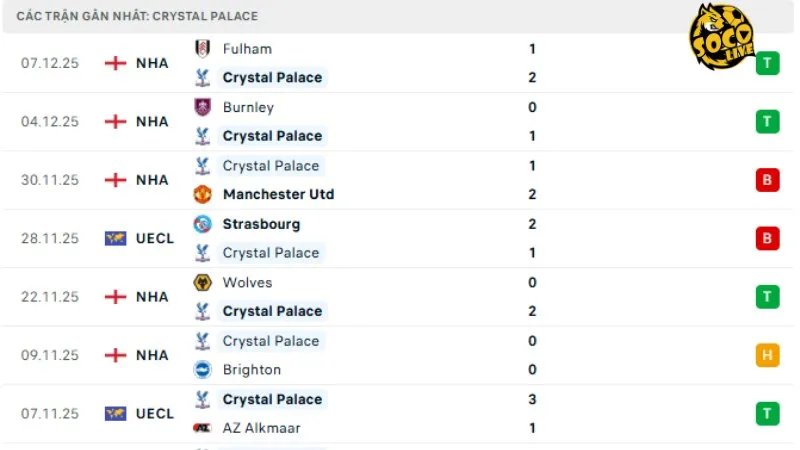Click the Burnley club crest
Screen dimensions: 800x450
click(x=202, y=107)
